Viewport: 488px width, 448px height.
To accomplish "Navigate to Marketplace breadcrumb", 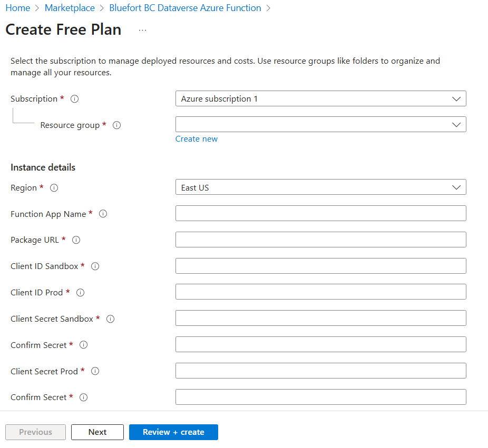I will (70, 8).
